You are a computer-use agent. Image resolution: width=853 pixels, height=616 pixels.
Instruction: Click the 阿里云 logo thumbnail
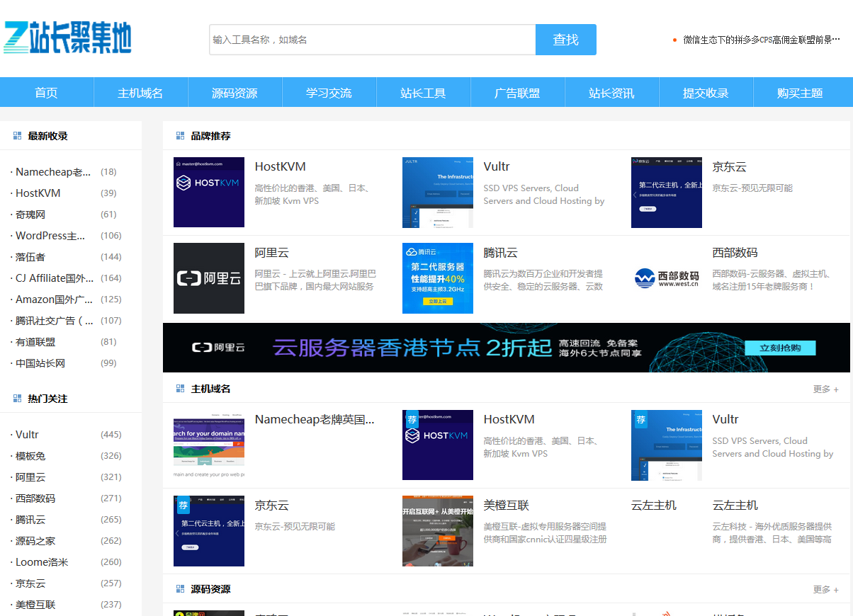(209, 278)
